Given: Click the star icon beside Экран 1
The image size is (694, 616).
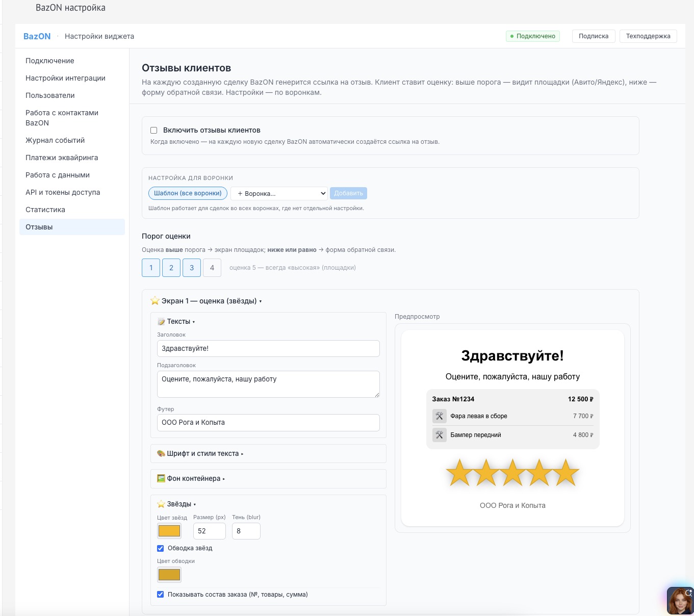Looking at the screenshot, I should [155, 301].
